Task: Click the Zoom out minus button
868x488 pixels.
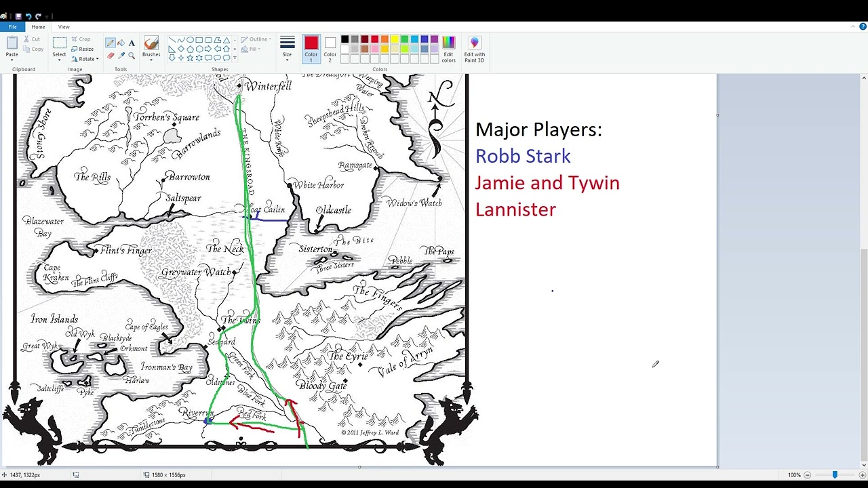Action: pyautogui.click(x=807, y=474)
